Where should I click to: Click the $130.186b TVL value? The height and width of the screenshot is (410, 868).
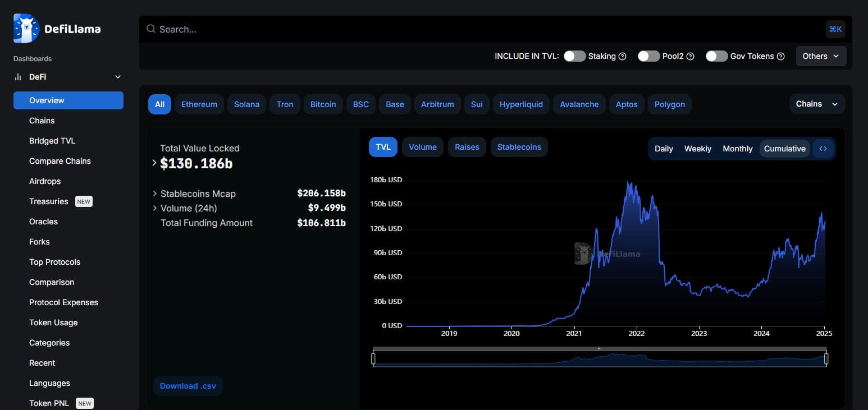click(x=197, y=163)
